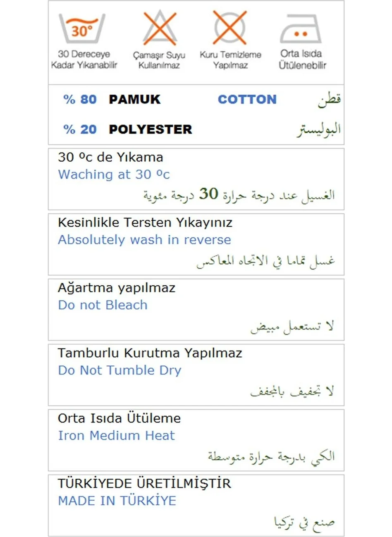Click the Arabic cotton word beside COTTON
392x537 pixels.
(329, 100)
